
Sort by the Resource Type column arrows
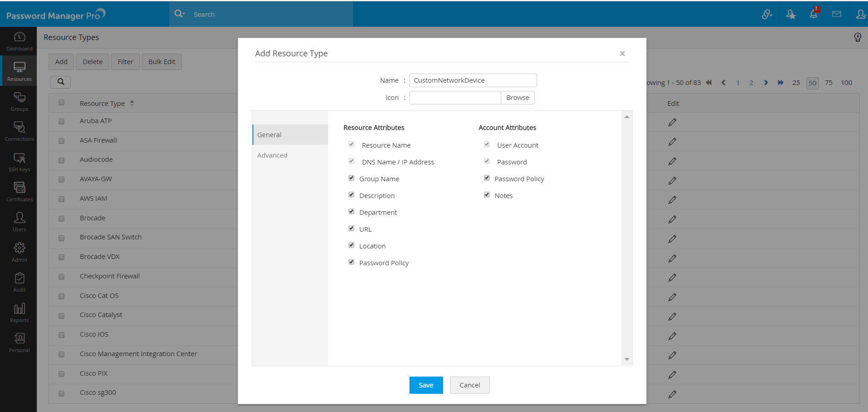click(132, 103)
